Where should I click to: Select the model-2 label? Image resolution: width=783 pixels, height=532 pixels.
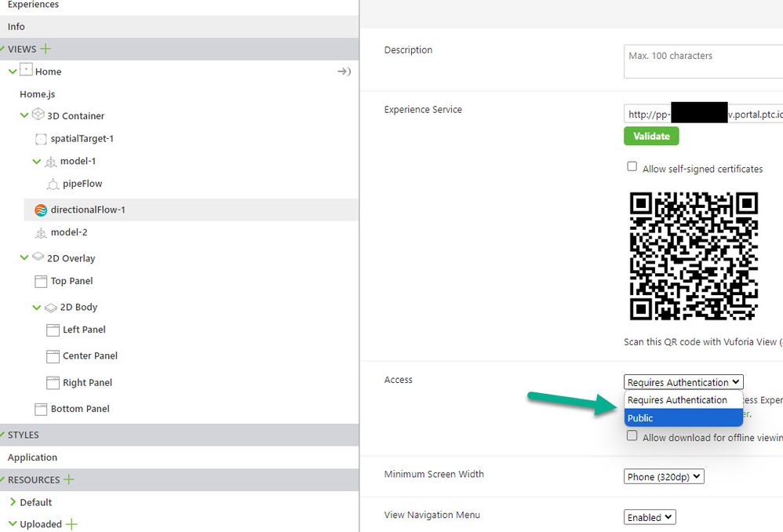[x=69, y=232]
